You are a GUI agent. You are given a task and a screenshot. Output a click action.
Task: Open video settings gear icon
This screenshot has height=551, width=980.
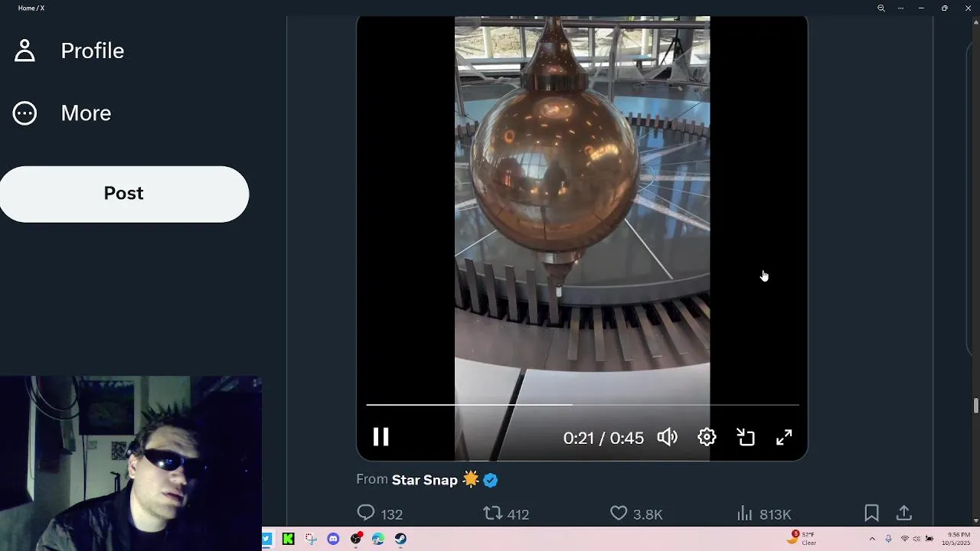point(707,437)
